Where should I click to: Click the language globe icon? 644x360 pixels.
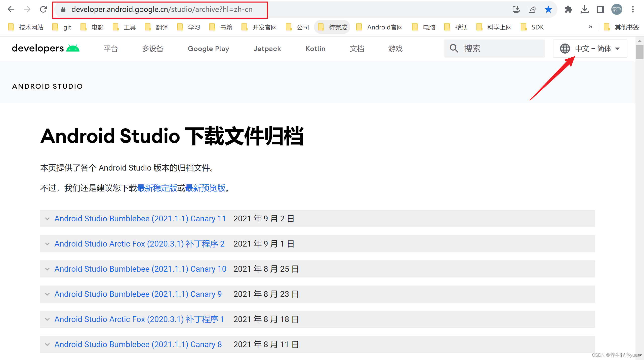coord(565,49)
